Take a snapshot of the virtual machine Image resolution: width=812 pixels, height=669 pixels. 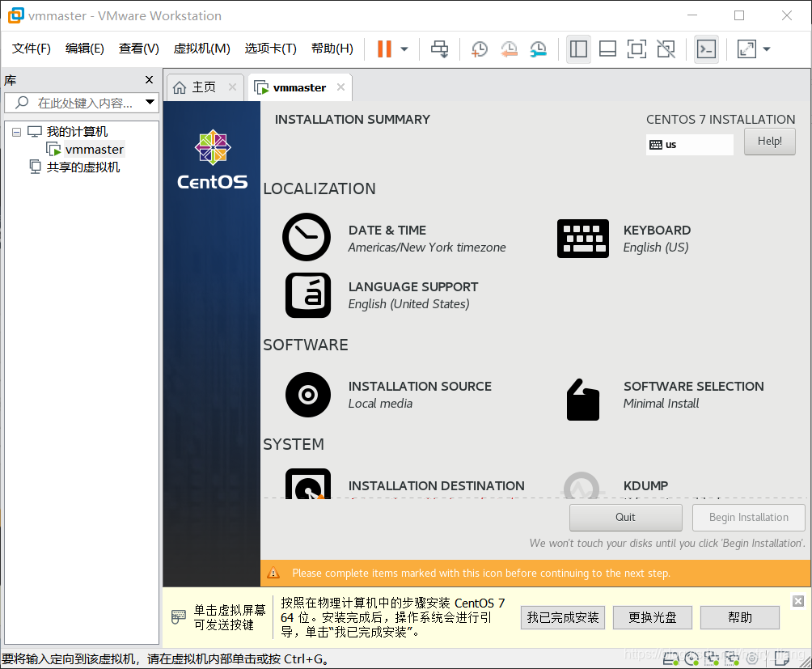480,49
